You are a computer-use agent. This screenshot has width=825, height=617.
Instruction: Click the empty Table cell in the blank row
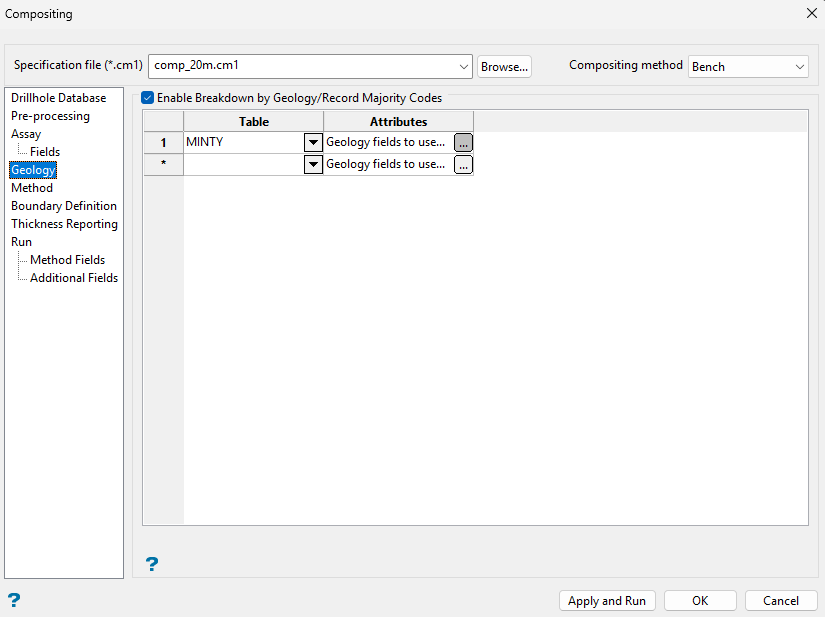(244, 165)
